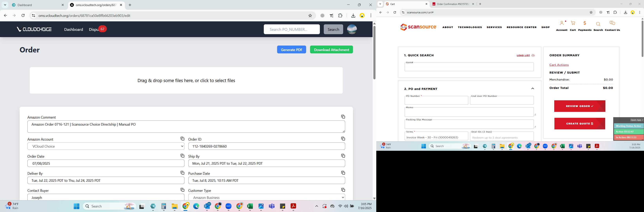Open Microsoft Teams from main bottom taskbar
Screen dimensions: 644x212
[272, 206]
